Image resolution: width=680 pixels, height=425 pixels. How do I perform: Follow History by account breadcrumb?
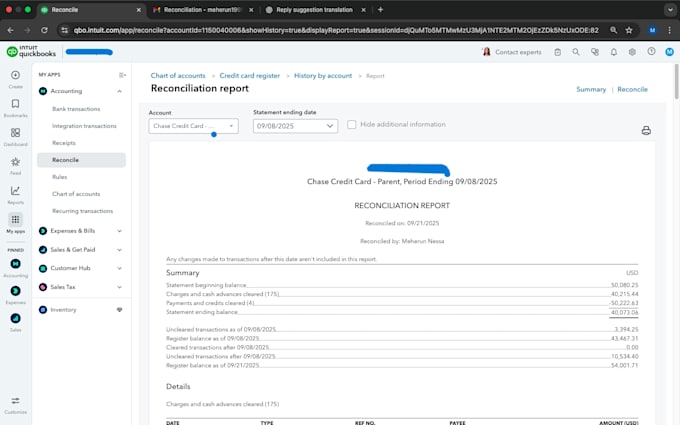tap(323, 75)
